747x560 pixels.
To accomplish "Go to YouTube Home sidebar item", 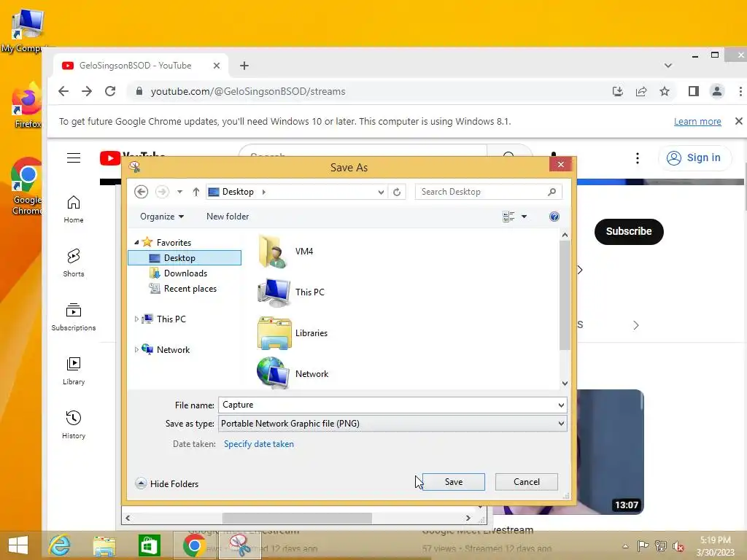I will coord(74,209).
